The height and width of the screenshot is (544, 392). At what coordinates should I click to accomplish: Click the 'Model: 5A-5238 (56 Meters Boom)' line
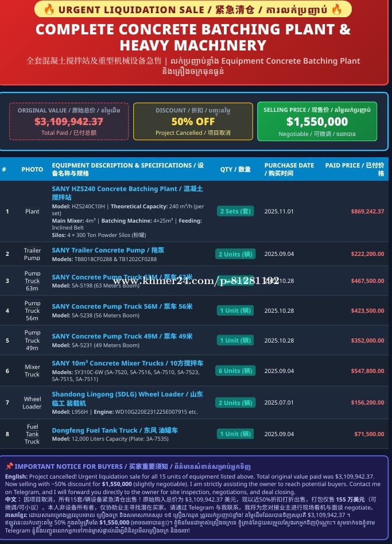pos(96,316)
